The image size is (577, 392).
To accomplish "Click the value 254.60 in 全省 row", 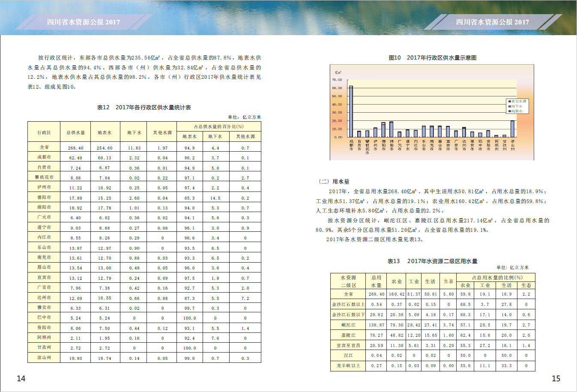I will [105, 148].
